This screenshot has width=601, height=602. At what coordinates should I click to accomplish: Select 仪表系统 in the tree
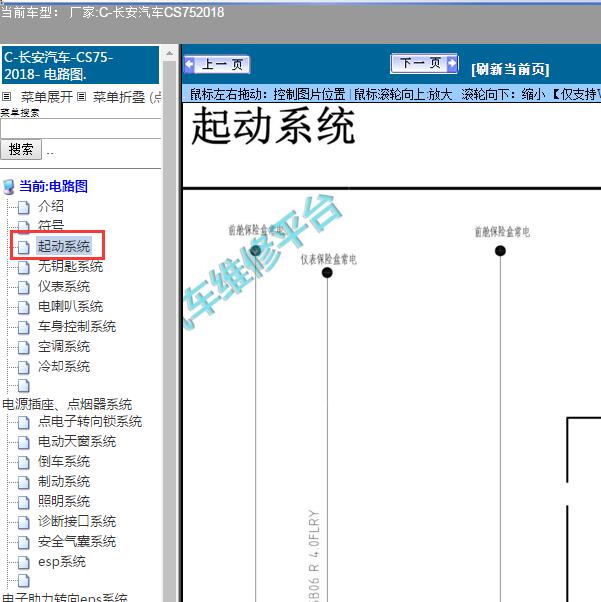point(64,286)
